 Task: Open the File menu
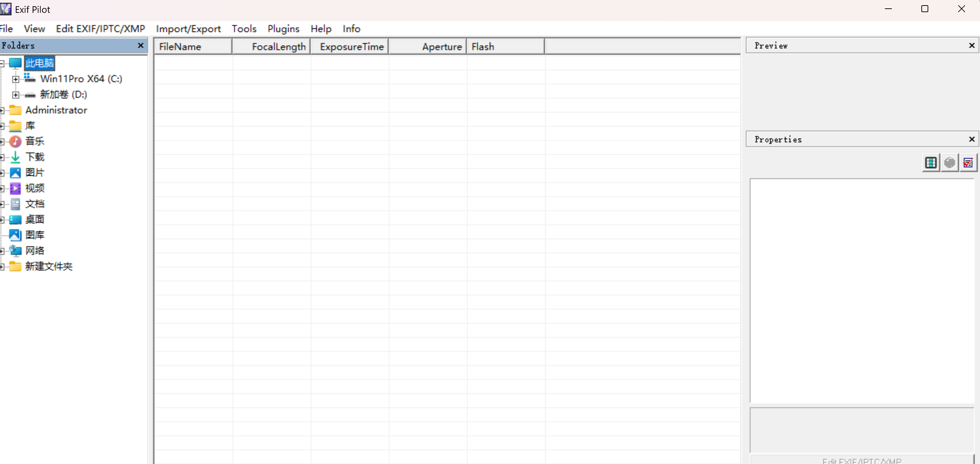pyautogui.click(x=7, y=28)
